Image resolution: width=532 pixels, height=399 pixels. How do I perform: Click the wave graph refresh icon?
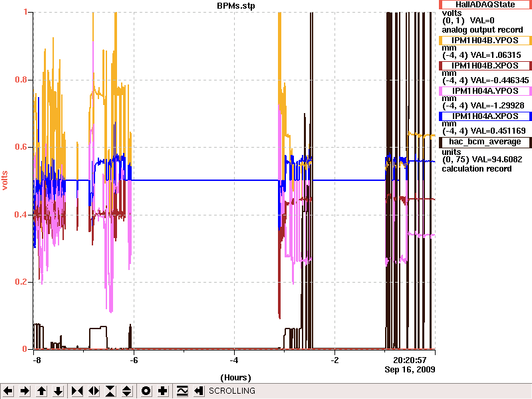coord(182,391)
